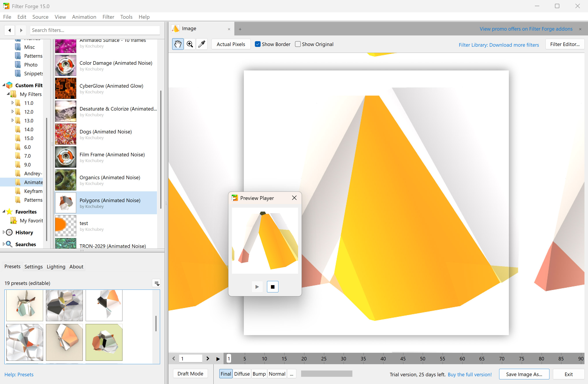Step to next frame arrow

click(x=208, y=359)
